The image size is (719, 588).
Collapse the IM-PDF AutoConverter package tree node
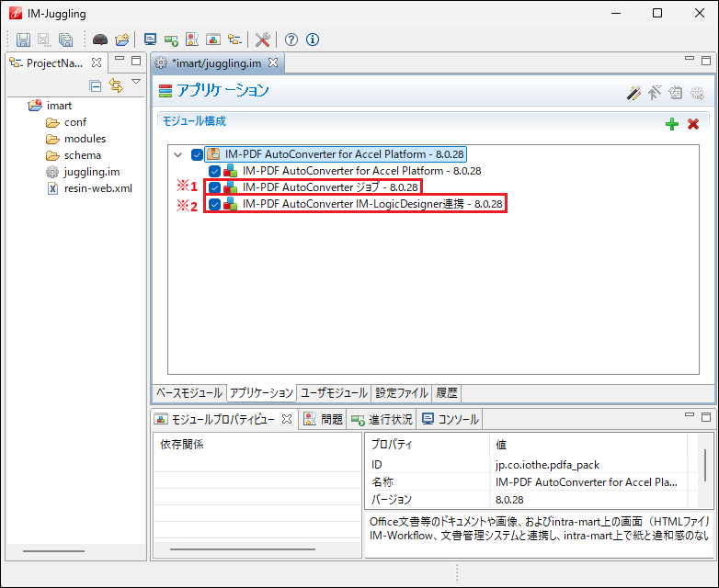(x=178, y=155)
